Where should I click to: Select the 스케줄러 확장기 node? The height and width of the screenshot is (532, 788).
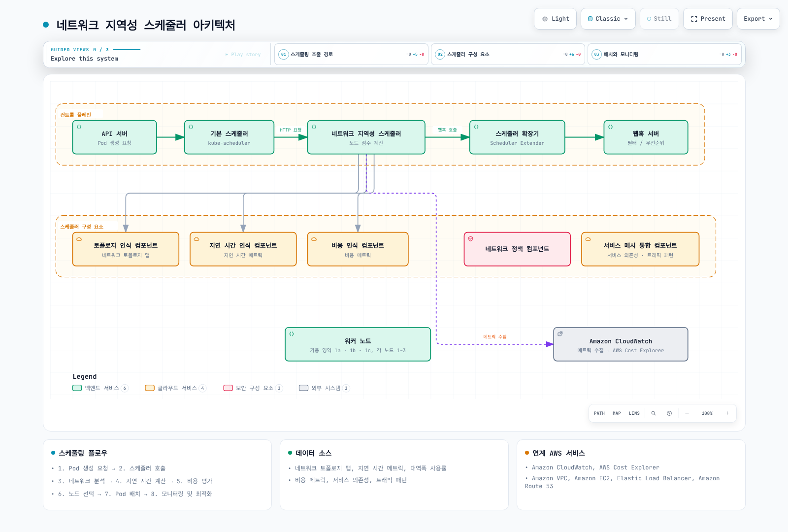pos(517,137)
